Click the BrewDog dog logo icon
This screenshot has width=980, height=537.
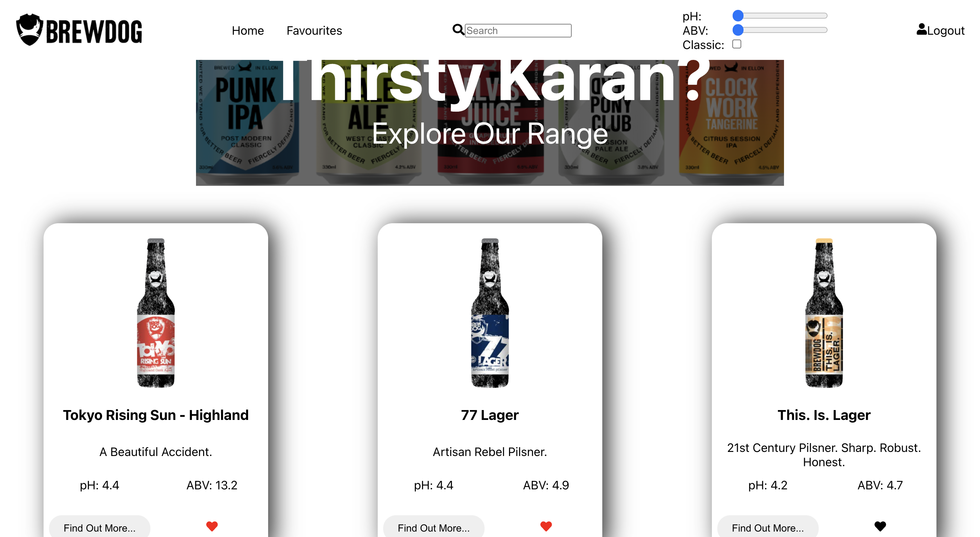[30, 30]
